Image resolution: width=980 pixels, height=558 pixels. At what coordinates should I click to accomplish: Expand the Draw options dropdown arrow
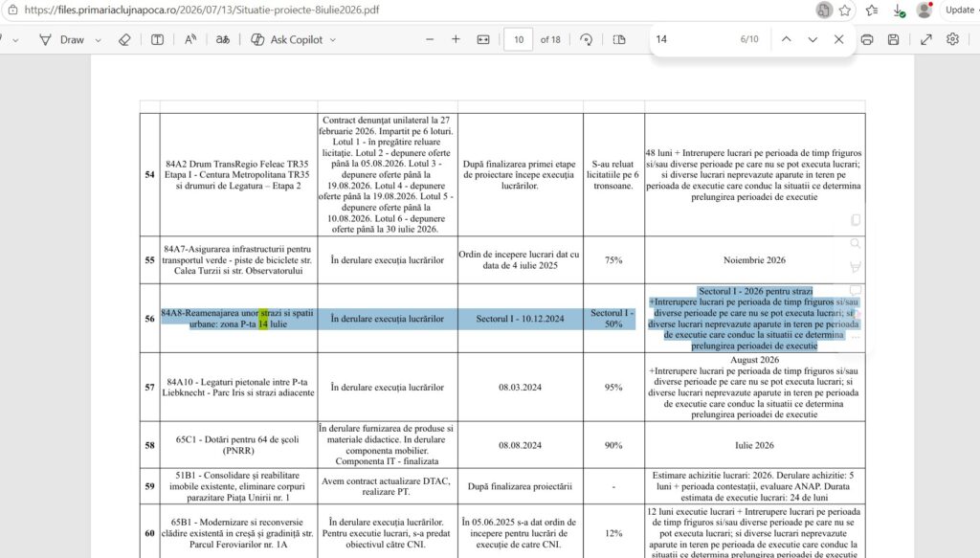99,40
